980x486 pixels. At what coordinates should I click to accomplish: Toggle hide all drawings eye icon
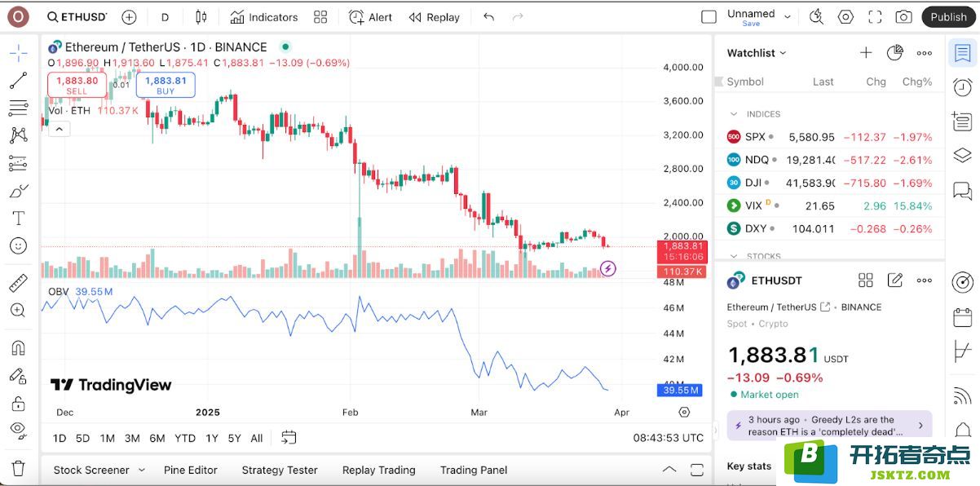point(18,430)
